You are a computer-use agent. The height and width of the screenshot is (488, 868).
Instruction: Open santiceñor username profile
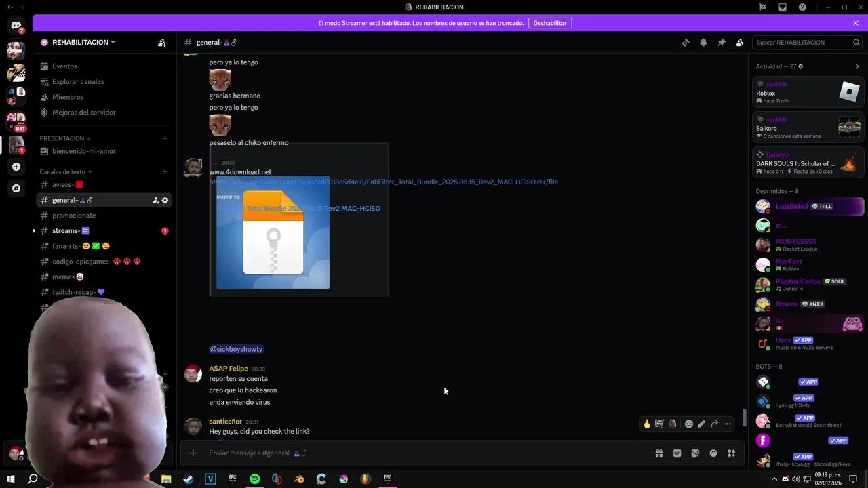[225, 422]
